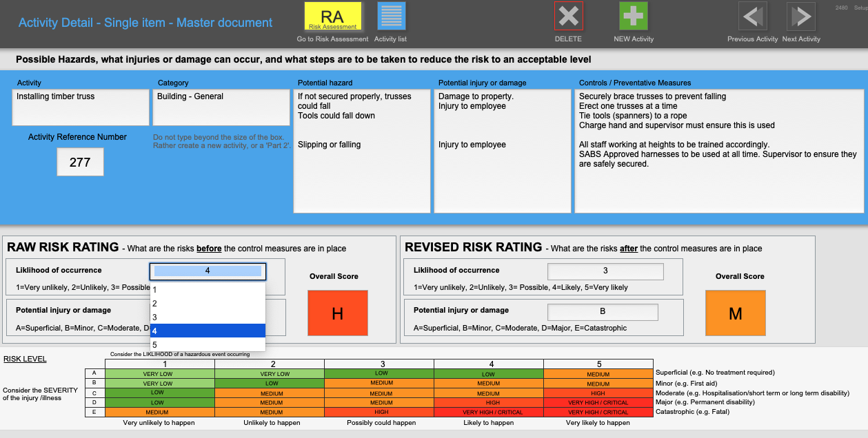Open raw risk Likelihood of occurrence dropdown
868x438 pixels.
coord(208,271)
